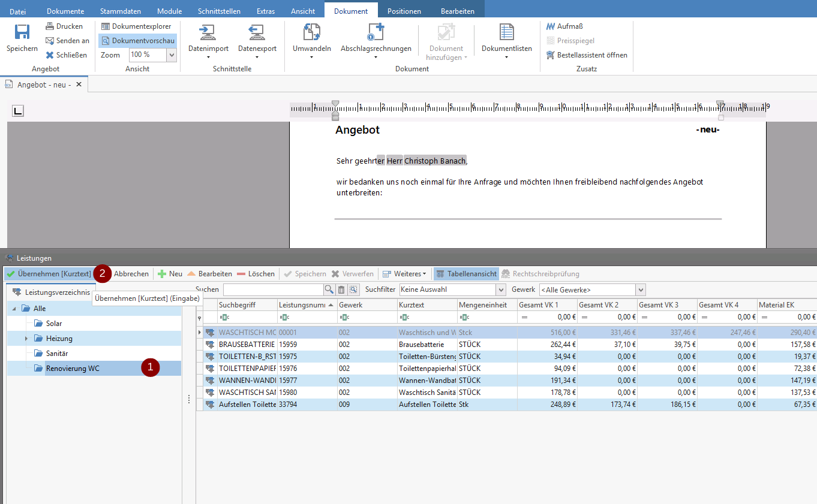Viewport: 817px width, 504px height.
Task: Open the Bestellassistent
Action: point(587,55)
